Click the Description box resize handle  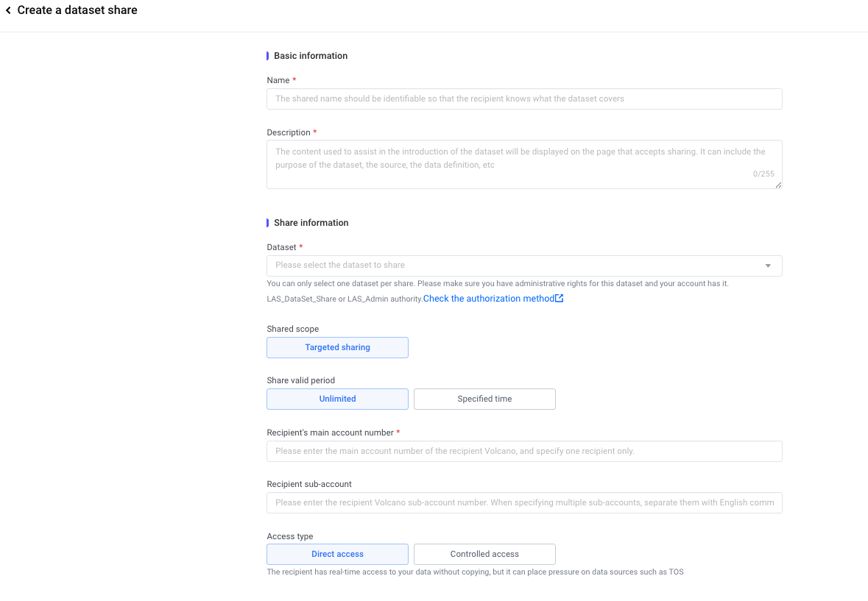pos(779,185)
